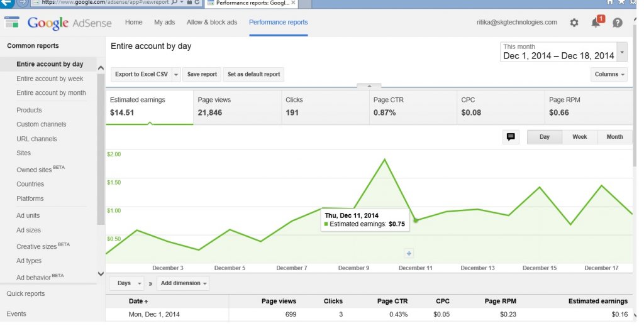Select the Clicks metric tab
This screenshot has width=644, height=326.
point(325,107)
